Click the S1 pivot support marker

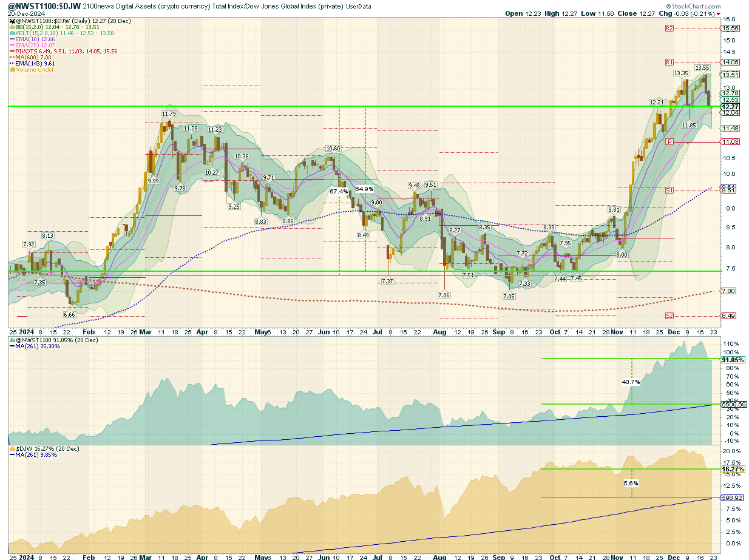point(669,191)
